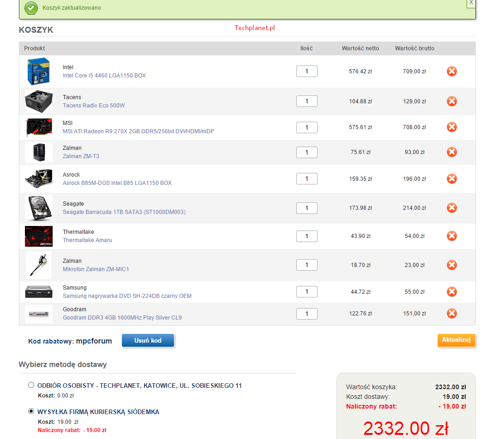504x439 pixels.
Task: Click the 'Koszt dostawy:' summary label
Action: (x=368, y=397)
